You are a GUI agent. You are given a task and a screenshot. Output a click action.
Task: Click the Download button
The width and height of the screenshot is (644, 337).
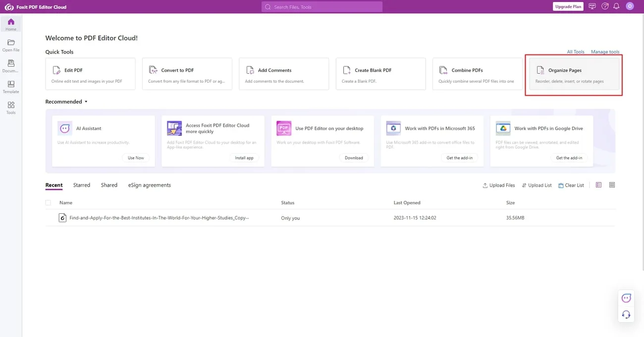354,158
